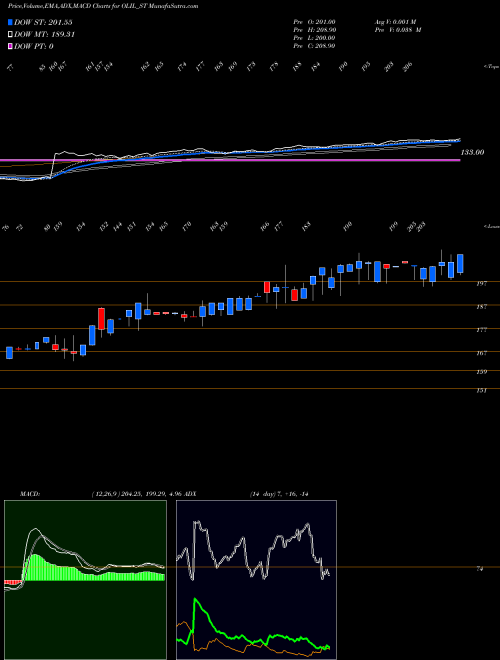The image size is (500, 660).
Task: Click the 'Pre L: 200.00' low value
Action: tap(314, 38)
